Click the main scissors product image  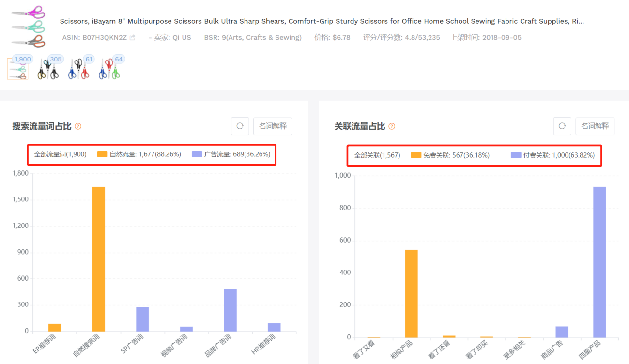pos(28,27)
